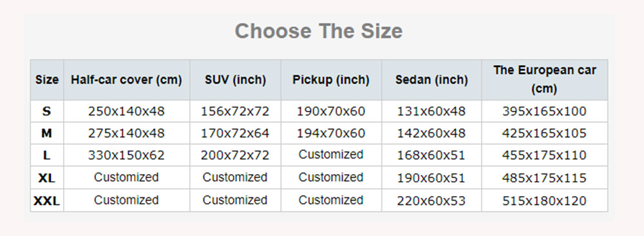Click the 330x150x62 half-car cover cell
The height and width of the screenshot is (236, 644).
pyautogui.click(x=126, y=155)
